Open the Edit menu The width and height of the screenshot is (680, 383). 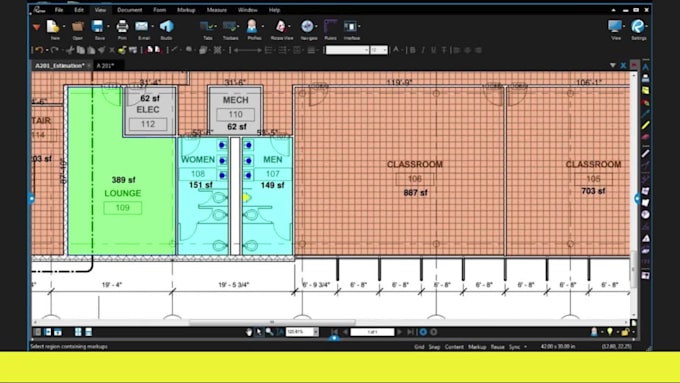click(x=78, y=10)
